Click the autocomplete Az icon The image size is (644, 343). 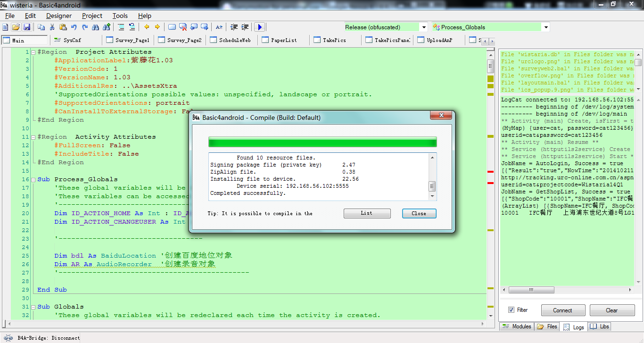coord(219,27)
